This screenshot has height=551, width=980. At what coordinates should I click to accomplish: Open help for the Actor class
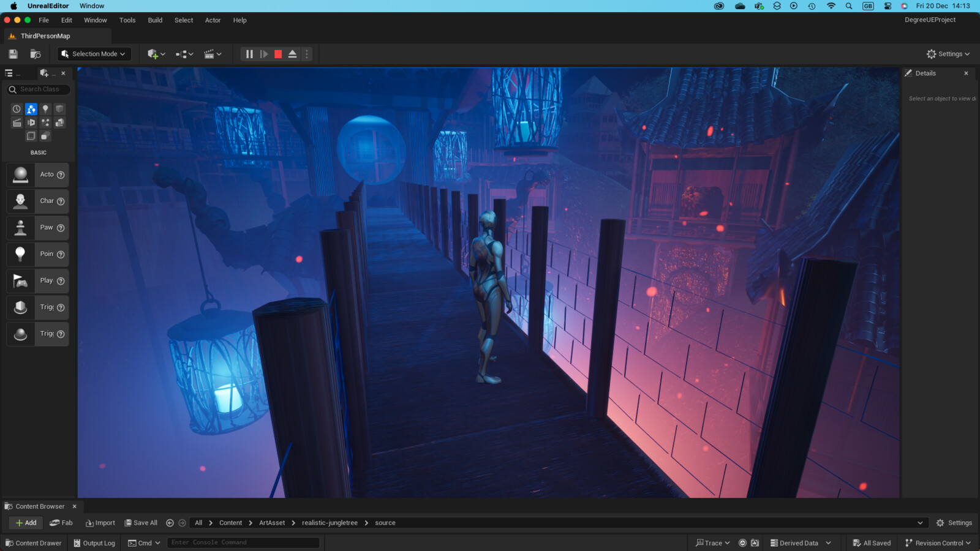pyautogui.click(x=61, y=175)
